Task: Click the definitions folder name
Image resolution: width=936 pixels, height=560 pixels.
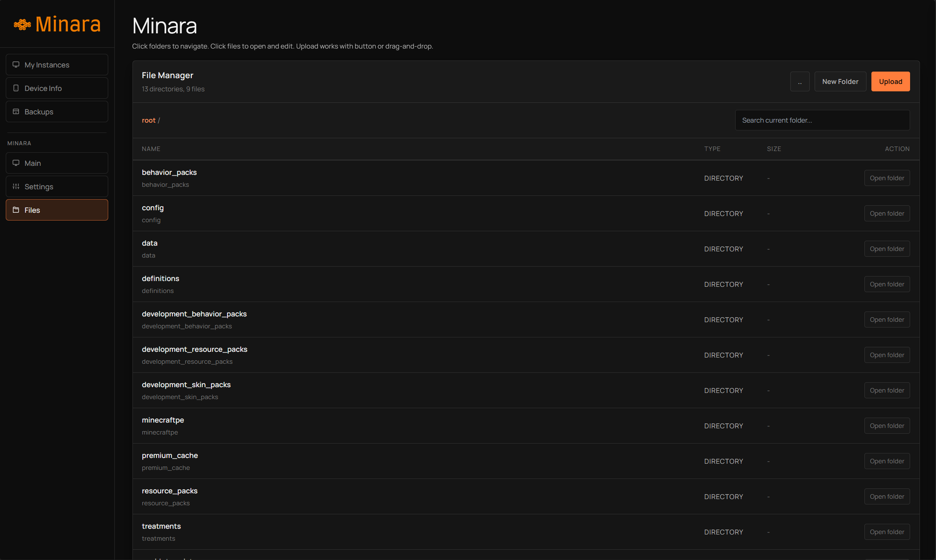Action: point(160,279)
